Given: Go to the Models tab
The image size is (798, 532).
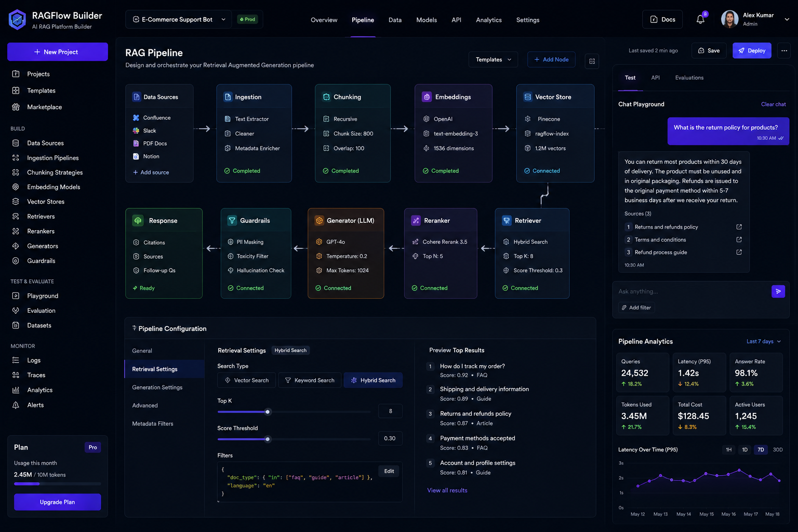Looking at the screenshot, I should pyautogui.click(x=427, y=20).
